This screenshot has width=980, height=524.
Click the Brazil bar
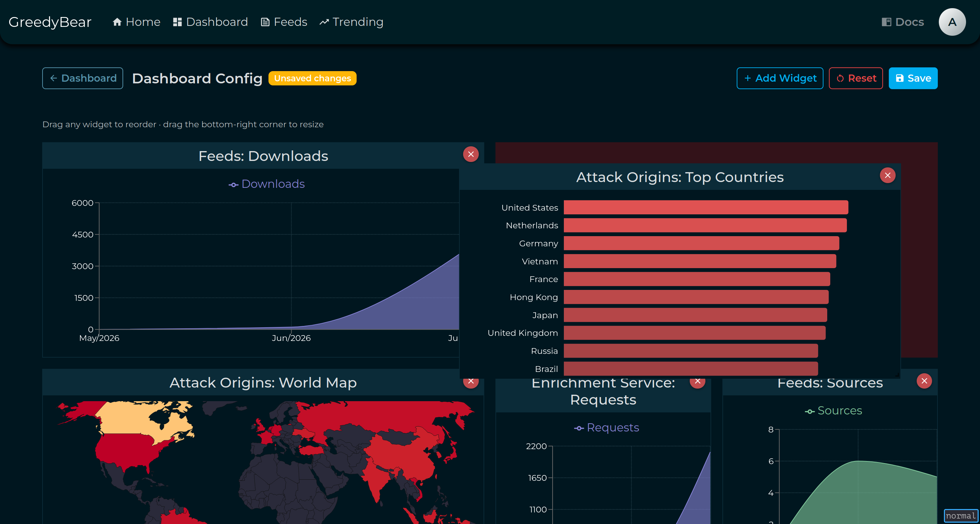[690, 369]
